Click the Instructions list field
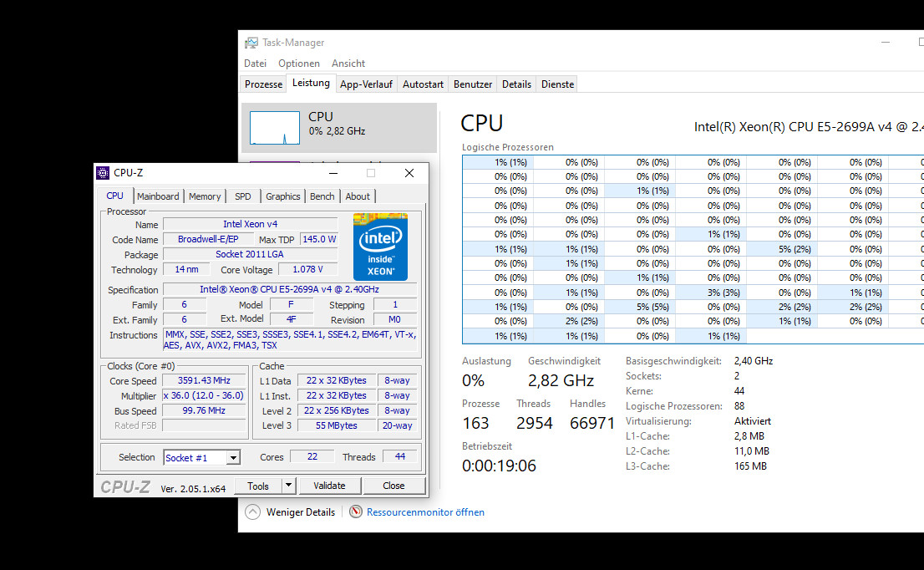 click(x=290, y=340)
